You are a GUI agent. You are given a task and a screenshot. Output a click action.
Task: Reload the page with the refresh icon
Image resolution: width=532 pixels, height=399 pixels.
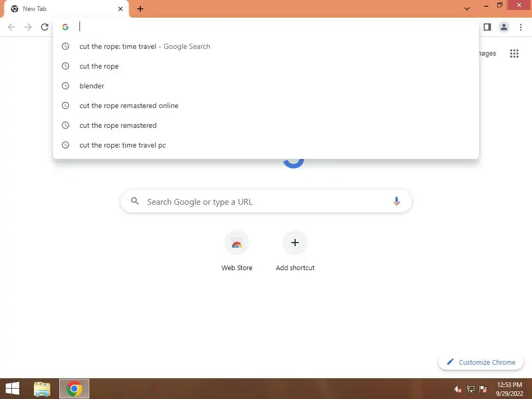45,27
